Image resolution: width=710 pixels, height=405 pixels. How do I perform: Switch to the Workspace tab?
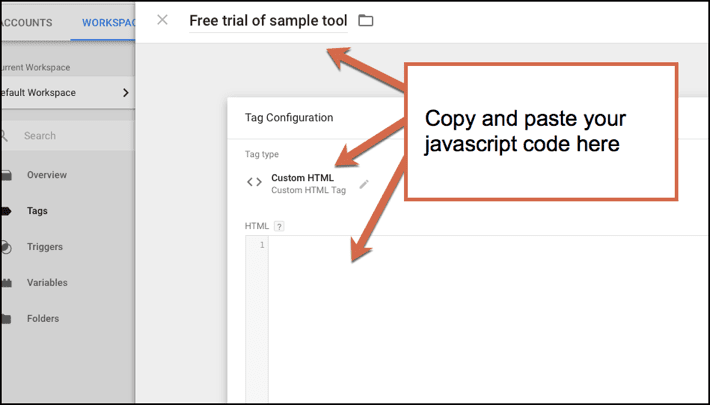click(107, 22)
